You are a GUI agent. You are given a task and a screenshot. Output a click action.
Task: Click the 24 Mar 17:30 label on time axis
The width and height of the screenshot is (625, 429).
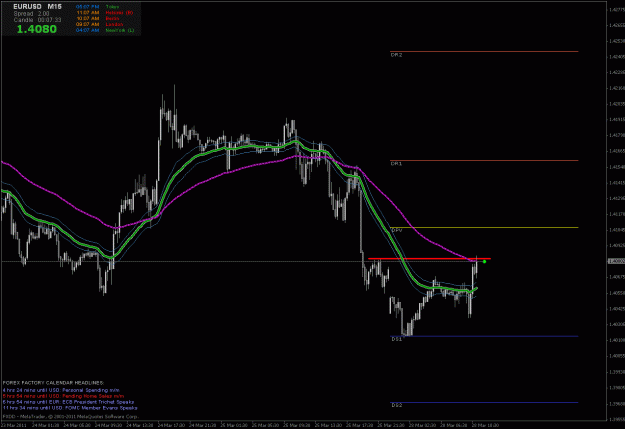(171, 425)
